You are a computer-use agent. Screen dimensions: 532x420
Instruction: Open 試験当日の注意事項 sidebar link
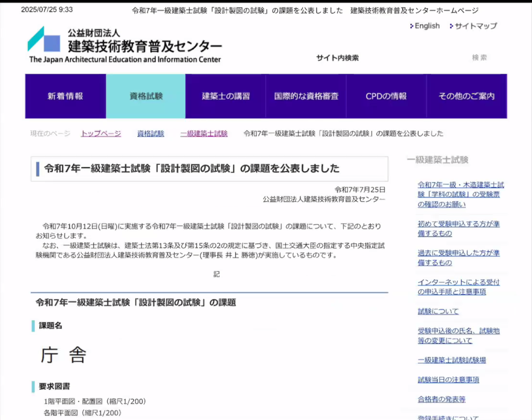tap(448, 380)
